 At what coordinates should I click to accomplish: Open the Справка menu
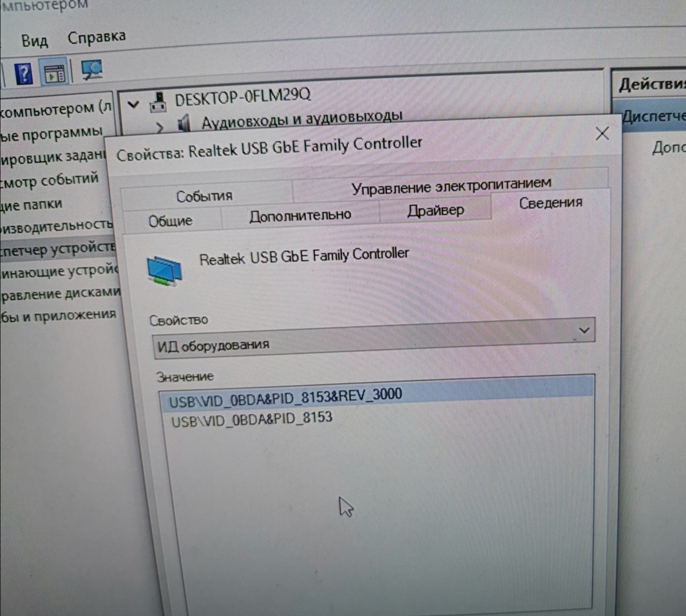pos(97,37)
